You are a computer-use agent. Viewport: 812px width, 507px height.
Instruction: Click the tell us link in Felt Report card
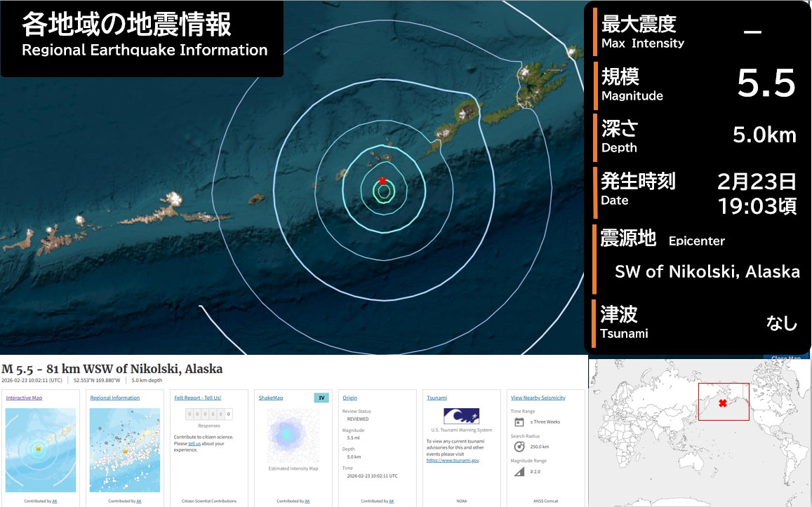(x=193, y=443)
